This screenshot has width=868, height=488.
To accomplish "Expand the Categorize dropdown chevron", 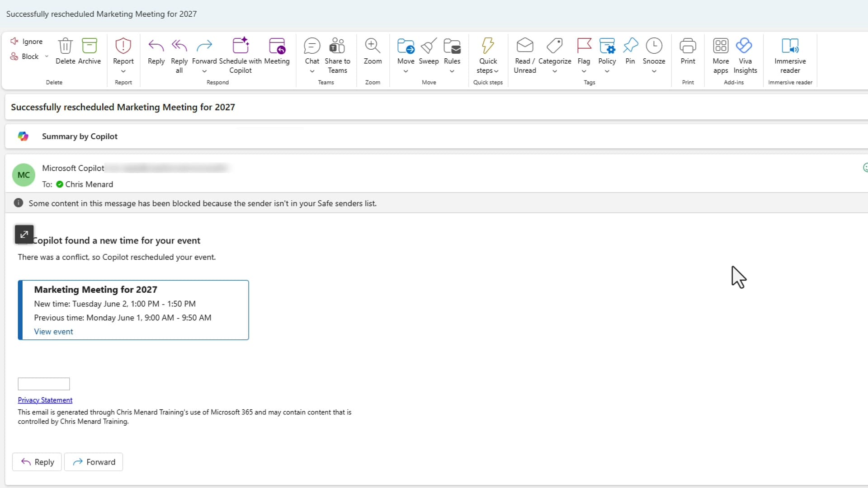I will click(555, 71).
